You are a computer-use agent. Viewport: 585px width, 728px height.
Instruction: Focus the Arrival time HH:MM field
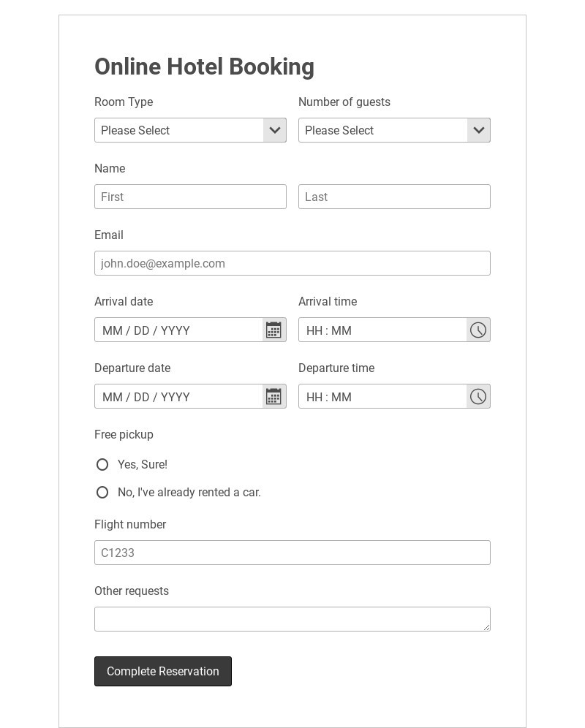click(382, 330)
